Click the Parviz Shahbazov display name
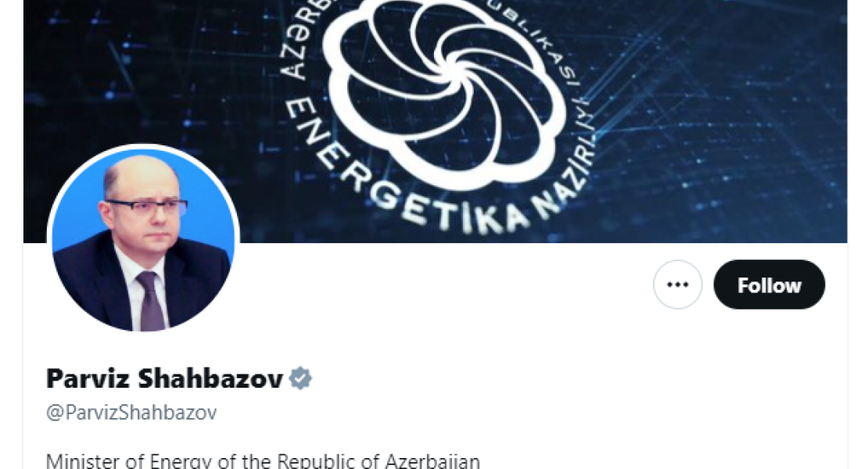868x469 pixels. (164, 379)
